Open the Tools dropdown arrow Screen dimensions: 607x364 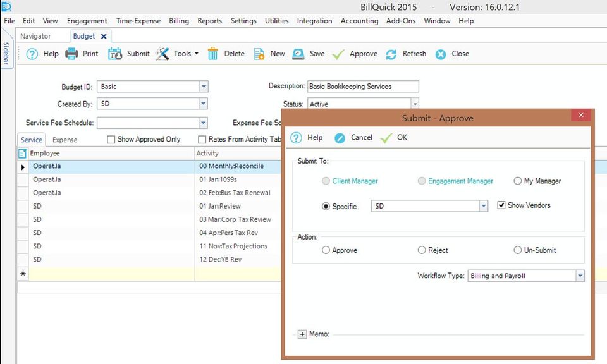[x=197, y=54]
